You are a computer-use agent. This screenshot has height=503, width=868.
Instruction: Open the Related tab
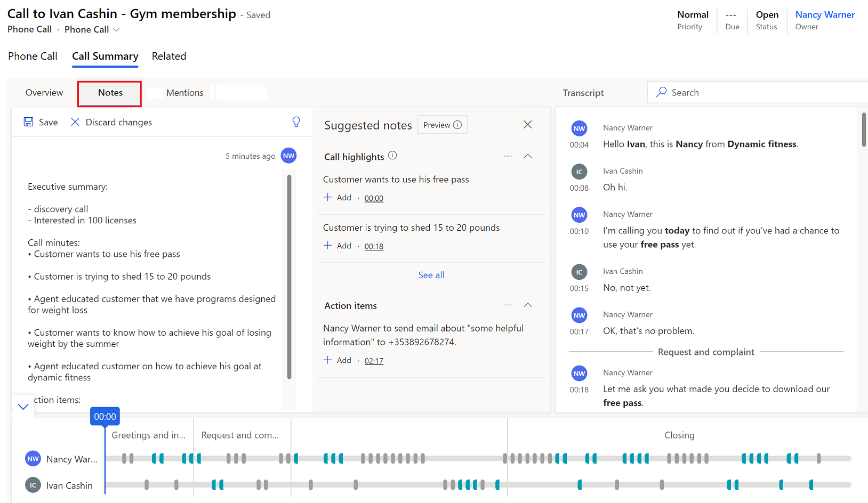pyautogui.click(x=169, y=56)
